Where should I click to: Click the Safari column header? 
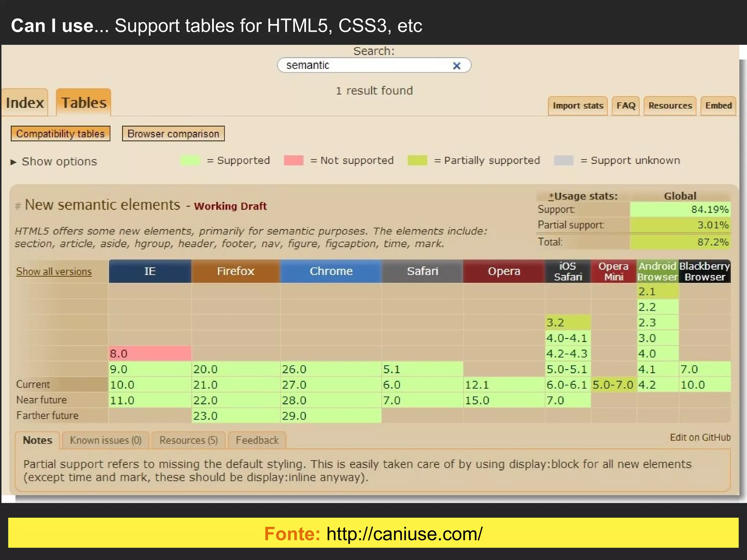(422, 271)
